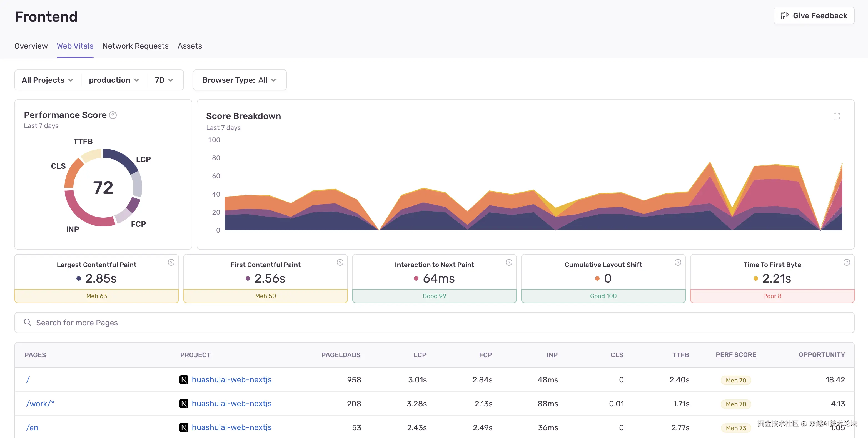Open the production environment dropdown
This screenshot has height=438, width=868.
[114, 80]
